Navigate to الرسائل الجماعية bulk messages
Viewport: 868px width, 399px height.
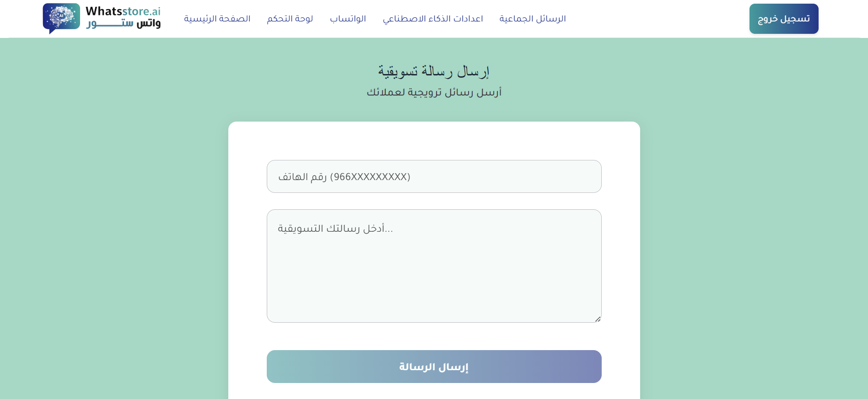pos(533,19)
